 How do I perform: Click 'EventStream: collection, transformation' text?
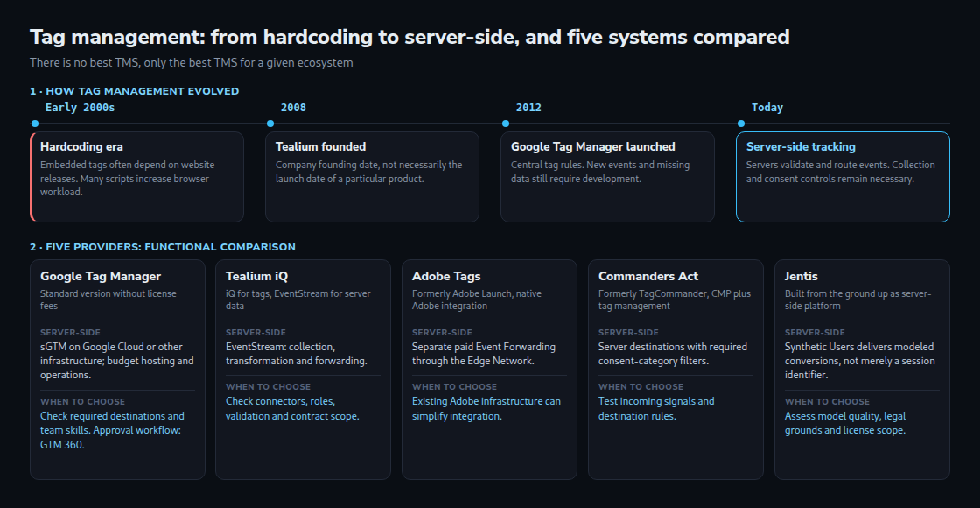click(x=297, y=354)
